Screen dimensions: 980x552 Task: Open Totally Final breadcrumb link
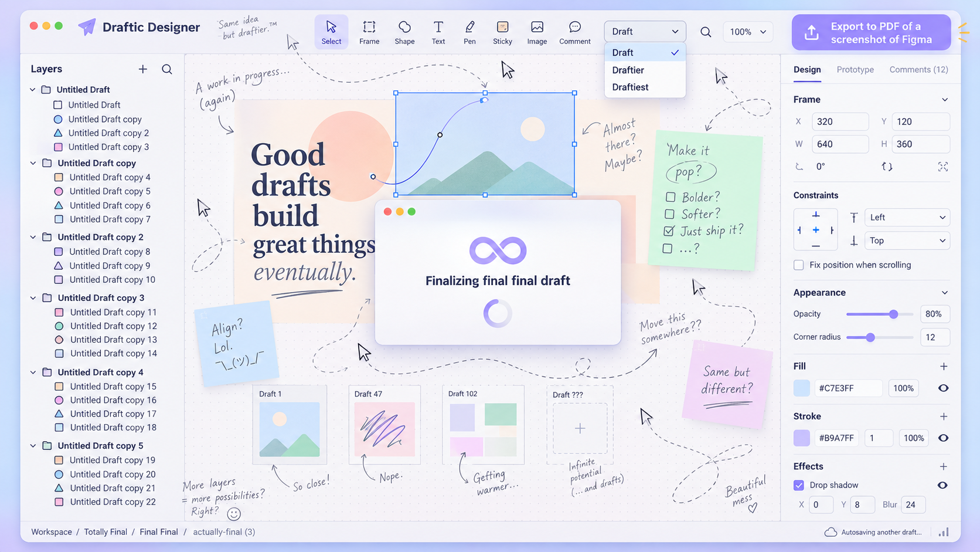tap(106, 532)
